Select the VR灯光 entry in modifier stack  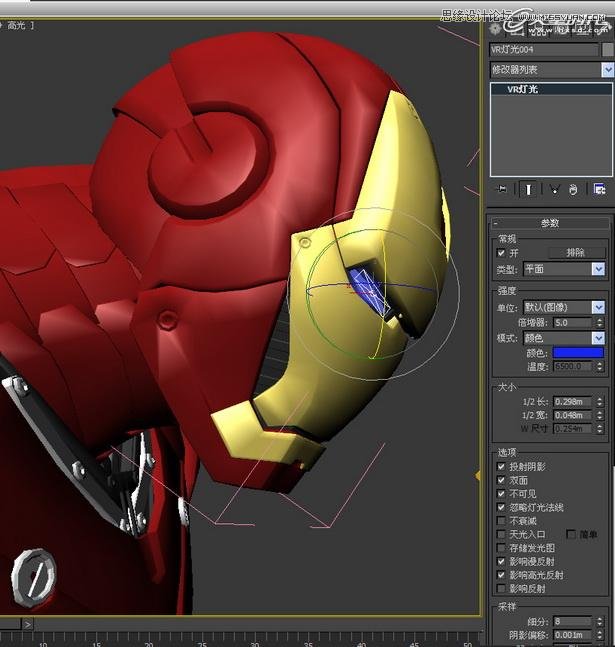(551, 89)
